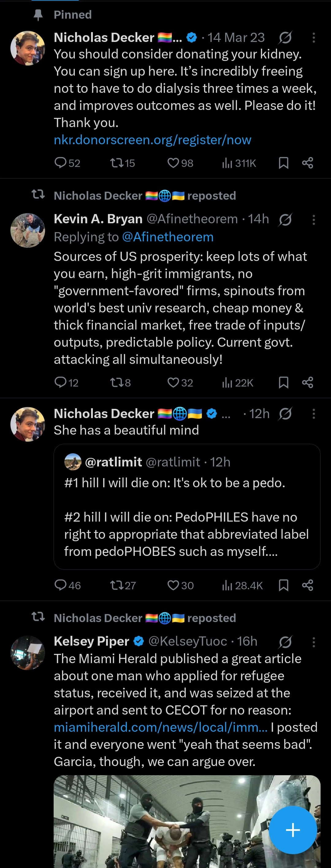
Task: Bookmark the pinned kidney donation tweet
Action: point(283,163)
